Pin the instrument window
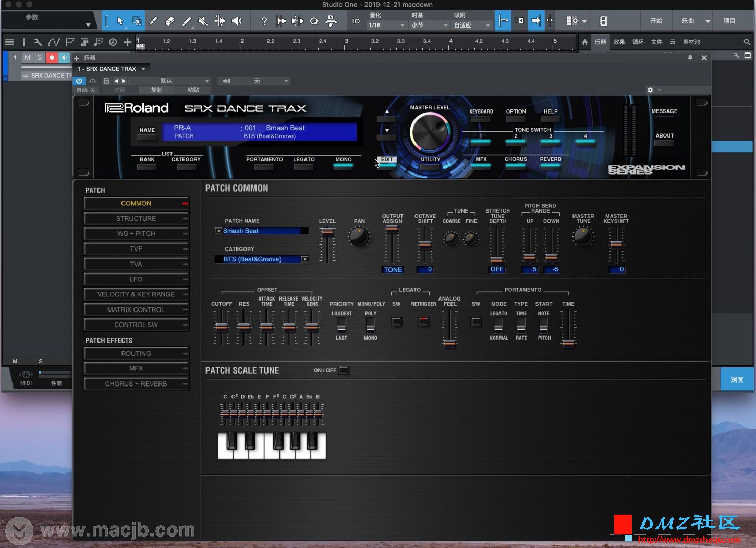The height and width of the screenshot is (548, 756). point(690,58)
